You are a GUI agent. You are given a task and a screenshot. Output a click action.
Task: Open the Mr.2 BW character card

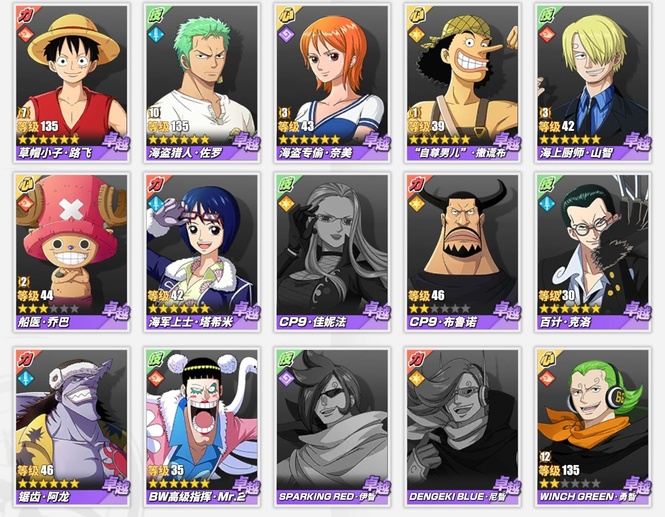tap(202, 427)
